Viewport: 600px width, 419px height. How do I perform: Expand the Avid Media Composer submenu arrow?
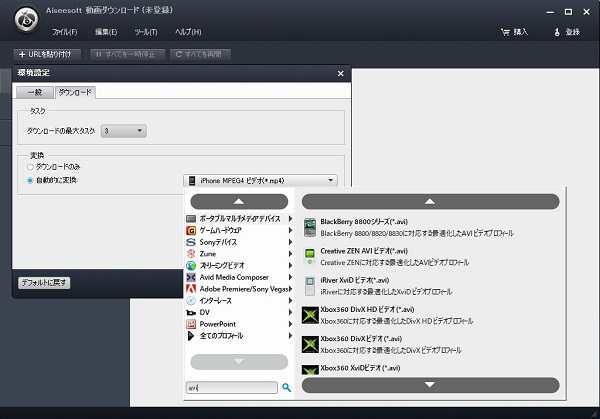click(x=290, y=277)
